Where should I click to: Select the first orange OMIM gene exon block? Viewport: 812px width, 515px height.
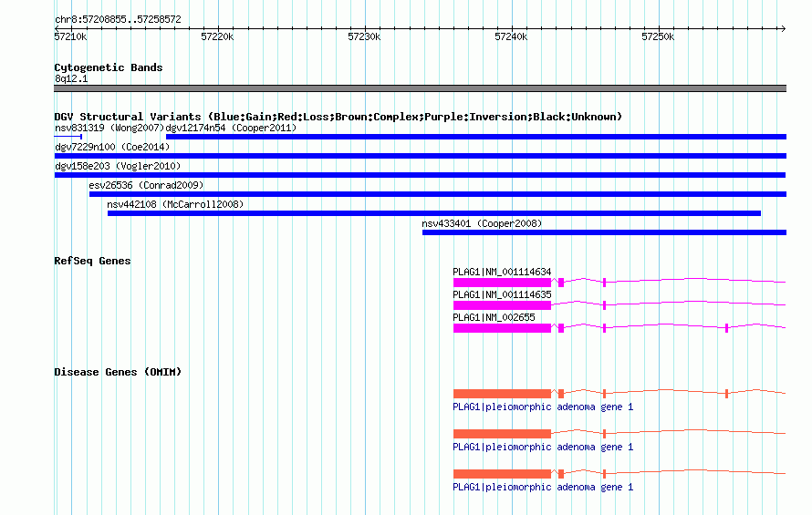point(502,394)
